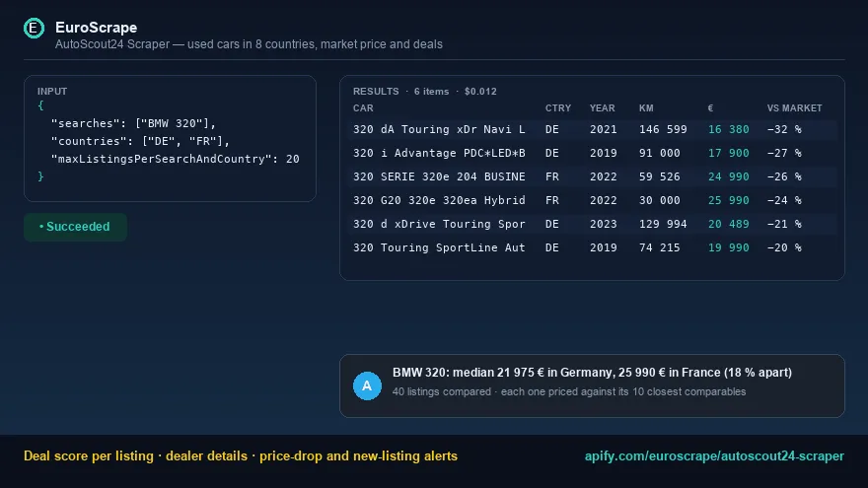Screen dimensions: 868x488
Task: Select row 320 d xDrive Touring Spor
Action: pos(593,224)
